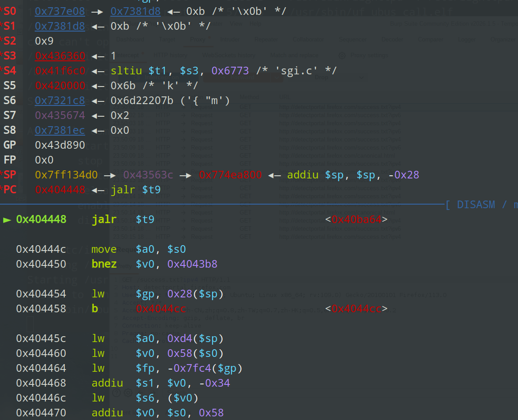Click the left arrow before addiu $sp
The width and height of the screenshot is (518, 420).
pos(275,175)
